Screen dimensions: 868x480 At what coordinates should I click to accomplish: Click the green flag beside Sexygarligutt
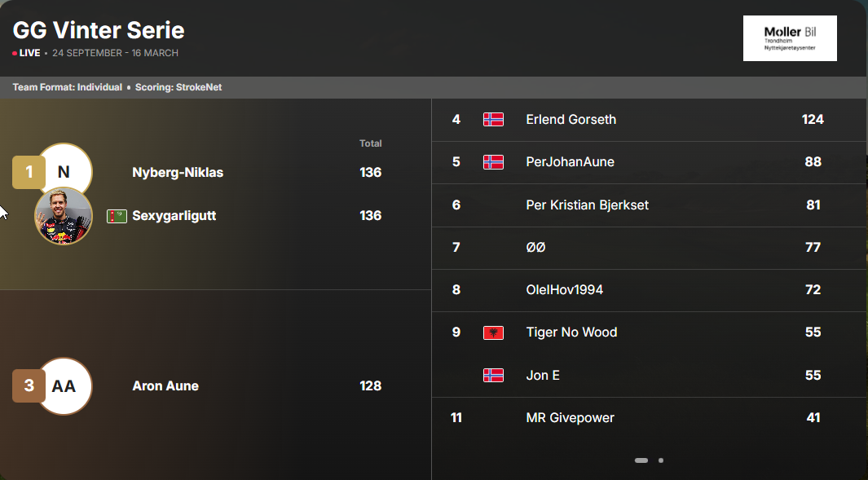tap(117, 216)
